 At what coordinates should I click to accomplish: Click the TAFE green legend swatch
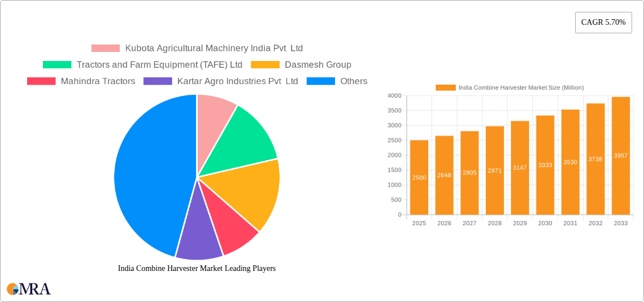(57, 64)
